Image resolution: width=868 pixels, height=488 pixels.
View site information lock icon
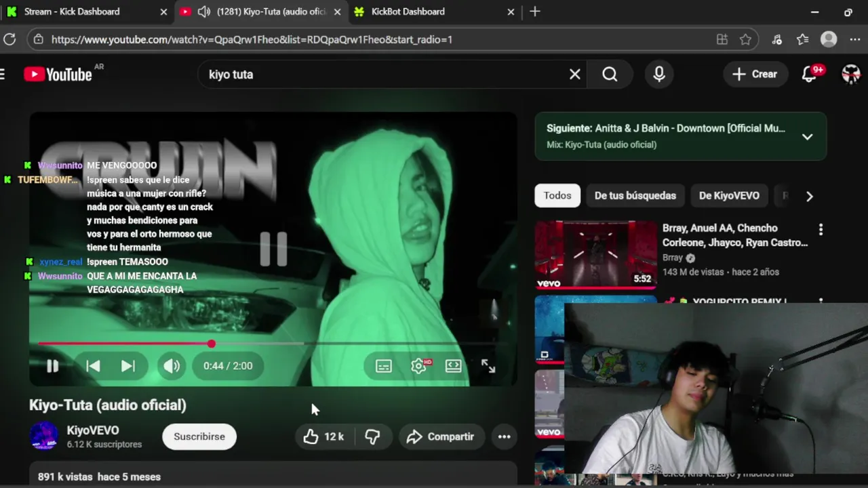click(x=39, y=39)
